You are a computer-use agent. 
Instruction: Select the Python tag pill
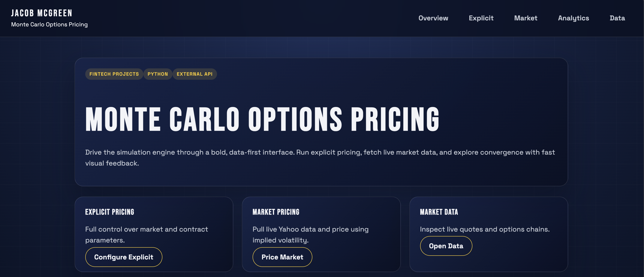(157, 74)
